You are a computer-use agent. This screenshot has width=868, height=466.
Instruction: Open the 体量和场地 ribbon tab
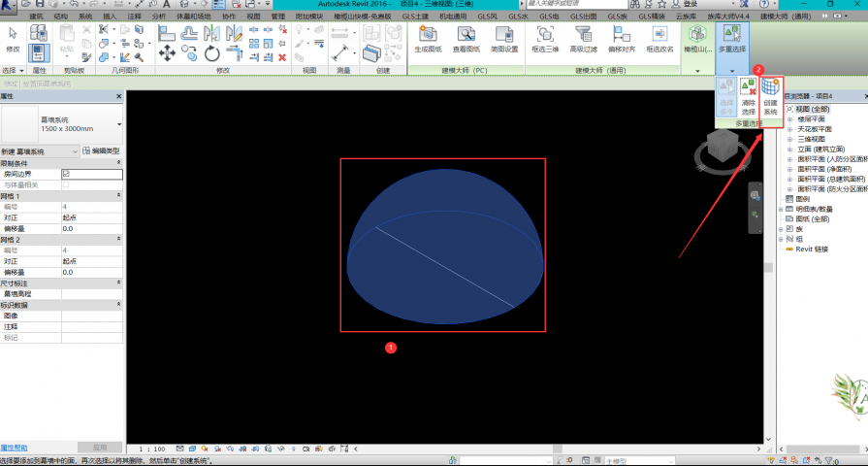pyautogui.click(x=194, y=17)
